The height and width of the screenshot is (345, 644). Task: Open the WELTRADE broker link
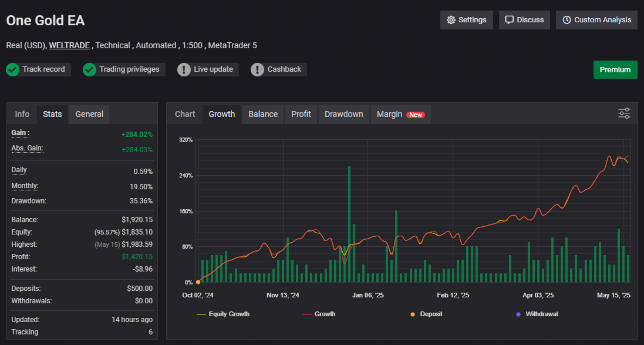pyautogui.click(x=70, y=45)
